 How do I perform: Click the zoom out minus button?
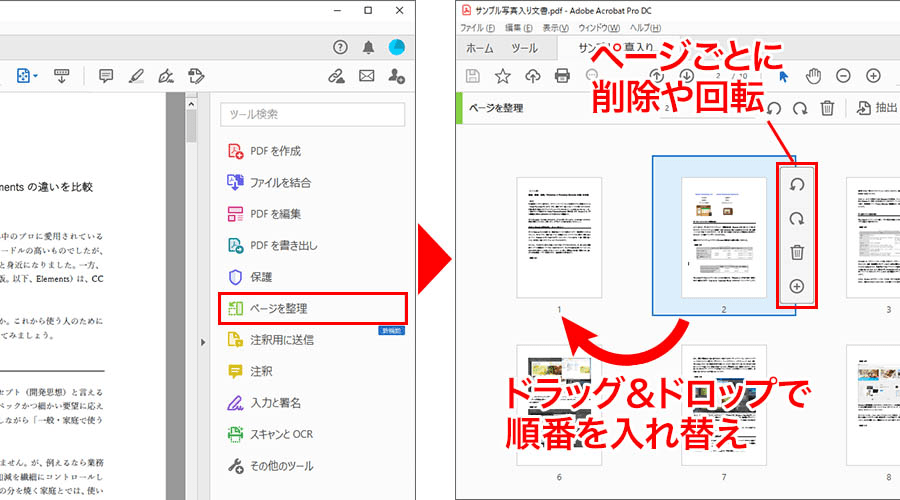coord(843,76)
